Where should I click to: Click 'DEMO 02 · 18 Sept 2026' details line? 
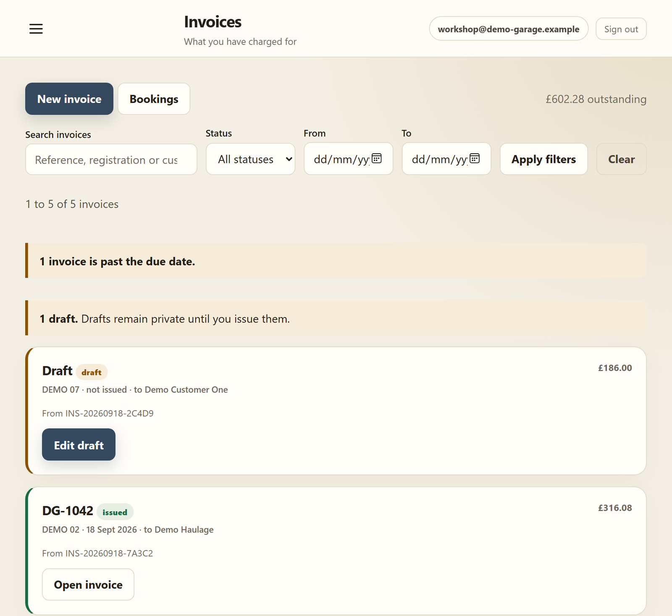pos(128,529)
